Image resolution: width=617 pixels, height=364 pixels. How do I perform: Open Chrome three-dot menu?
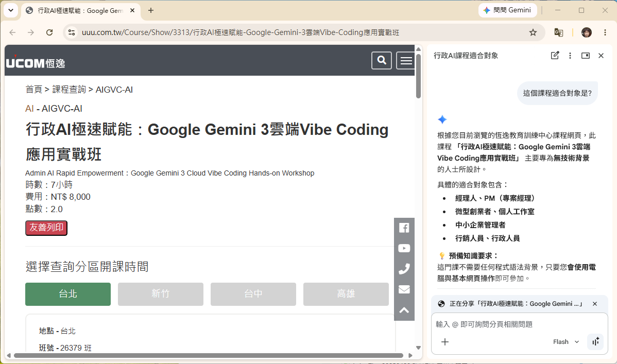[605, 32]
